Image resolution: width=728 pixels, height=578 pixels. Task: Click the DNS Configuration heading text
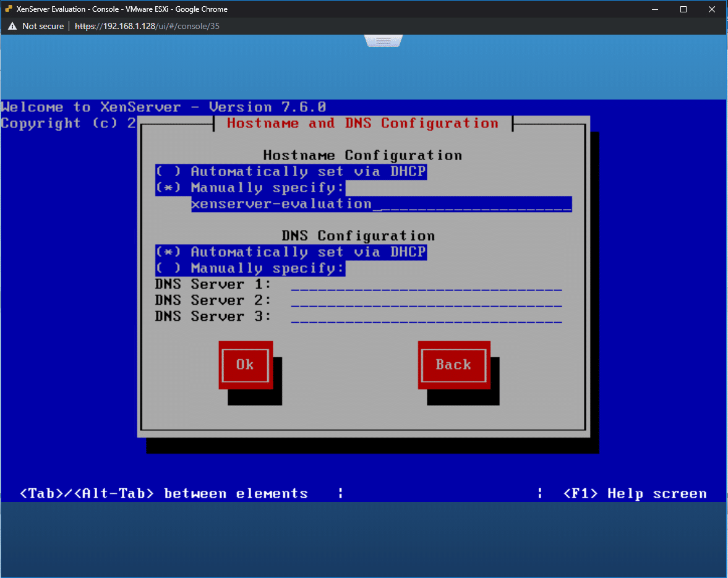pyautogui.click(x=358, y=236)
